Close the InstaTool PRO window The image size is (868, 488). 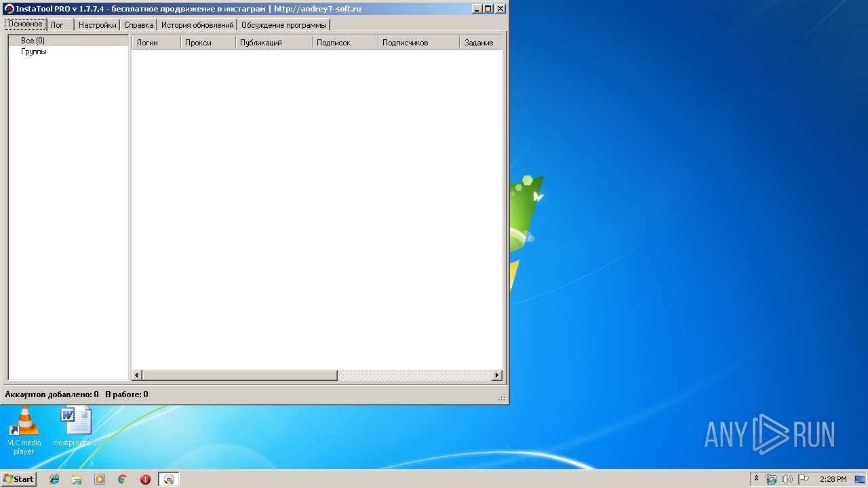point(500,9)
